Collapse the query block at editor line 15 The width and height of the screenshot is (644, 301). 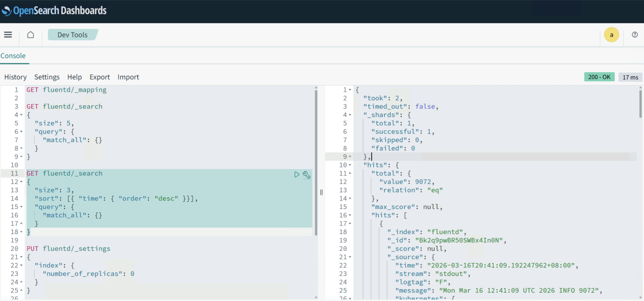[21, 207]
